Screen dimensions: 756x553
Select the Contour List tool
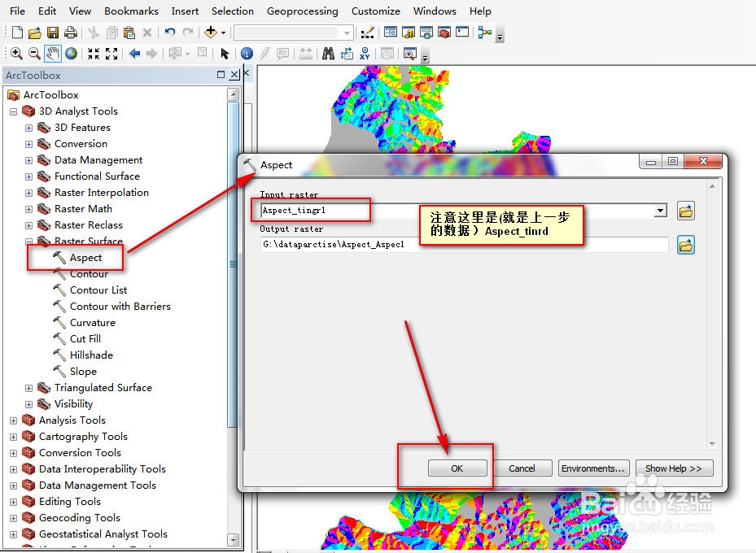[x=98, y=290]
